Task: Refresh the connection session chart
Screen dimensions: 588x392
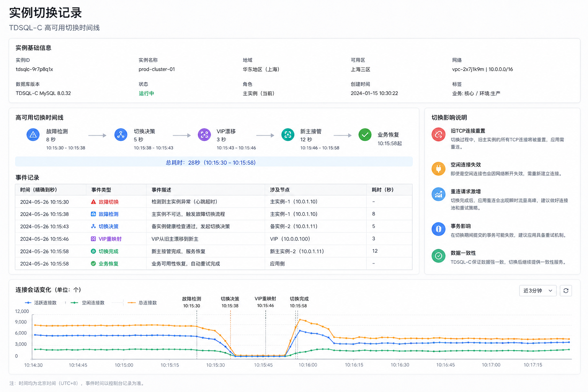Action: coord(566,291)
